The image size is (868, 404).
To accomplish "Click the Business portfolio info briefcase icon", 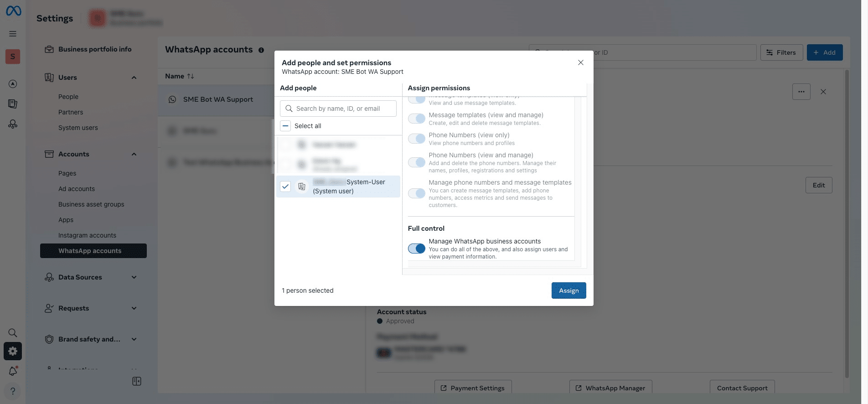I will 49,49.
